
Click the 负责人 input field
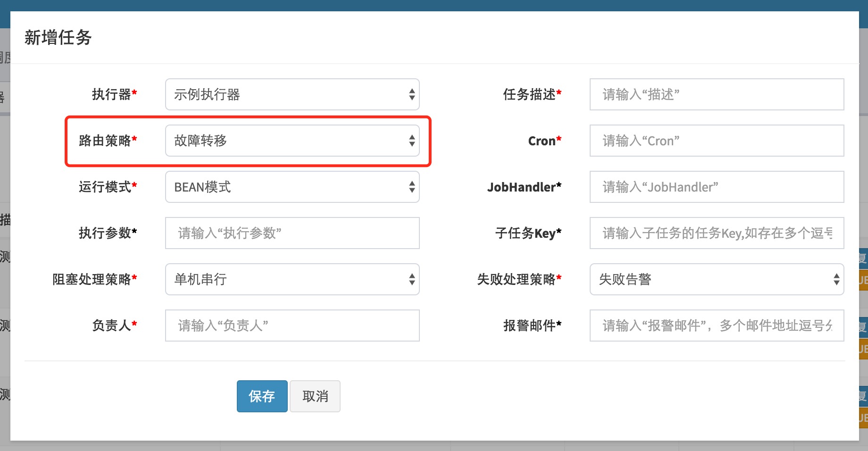(292, 326)
